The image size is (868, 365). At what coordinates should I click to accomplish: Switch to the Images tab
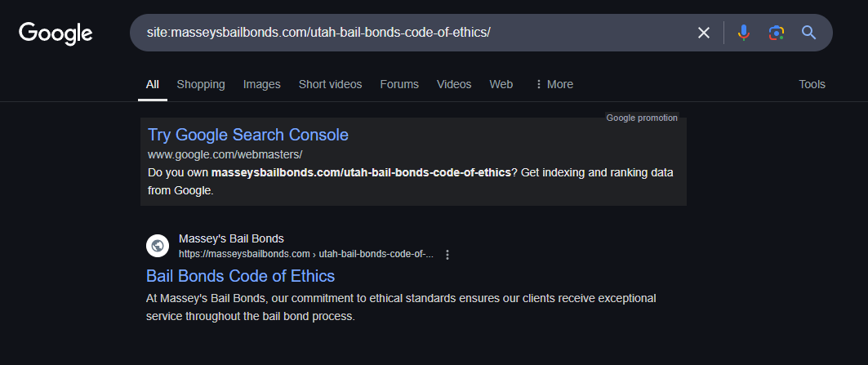pos(262,85)
